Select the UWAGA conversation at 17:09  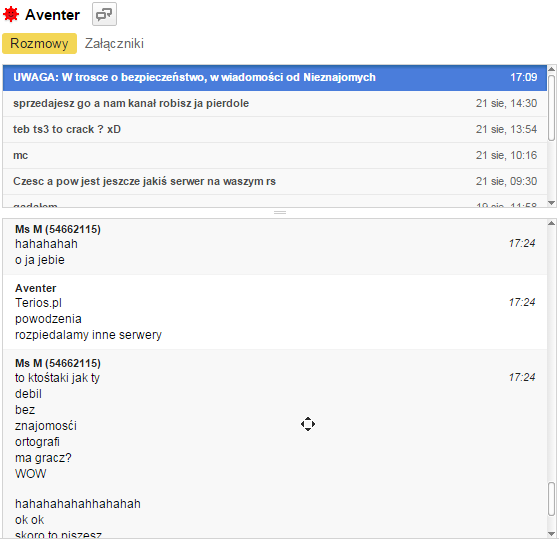pos(275,77)
